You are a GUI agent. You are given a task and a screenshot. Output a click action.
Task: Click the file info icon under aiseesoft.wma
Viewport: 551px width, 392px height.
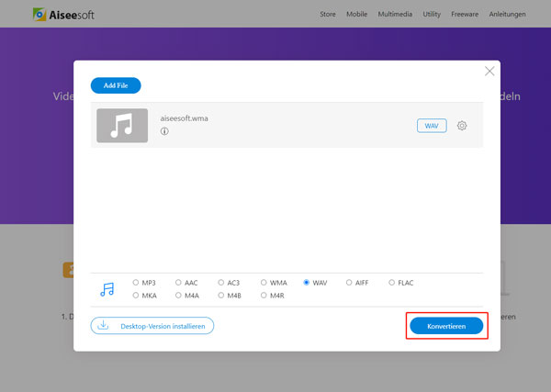coord(164,131)
